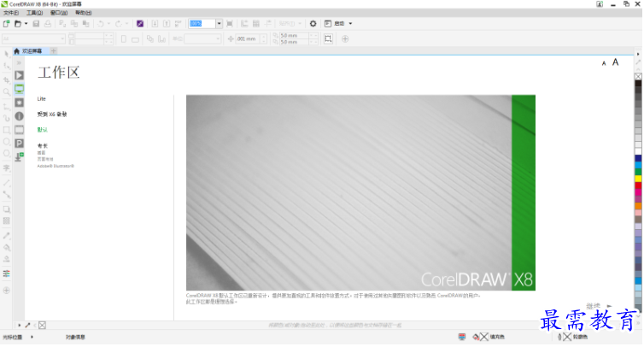
Task: Choose the Adobe Illustrator workspace
Action: (56, 166)
